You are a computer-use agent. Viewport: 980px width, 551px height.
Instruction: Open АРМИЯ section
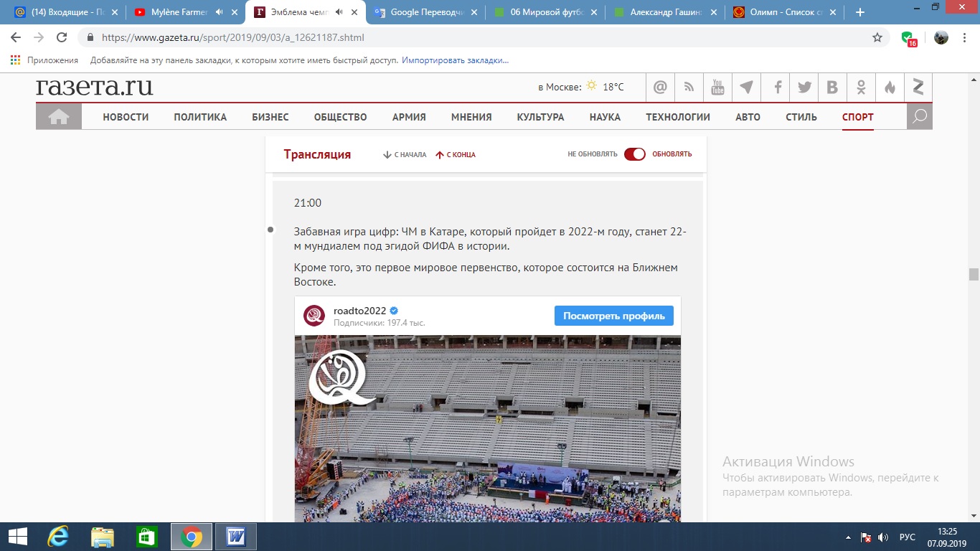[409, 117]
